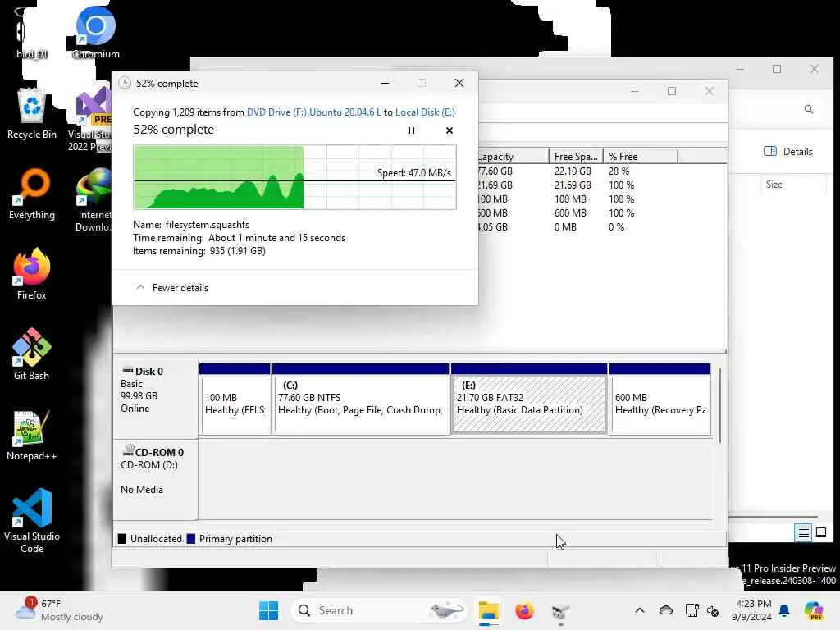
Task: Show hidden system tray icons
Action: (640, 610)
